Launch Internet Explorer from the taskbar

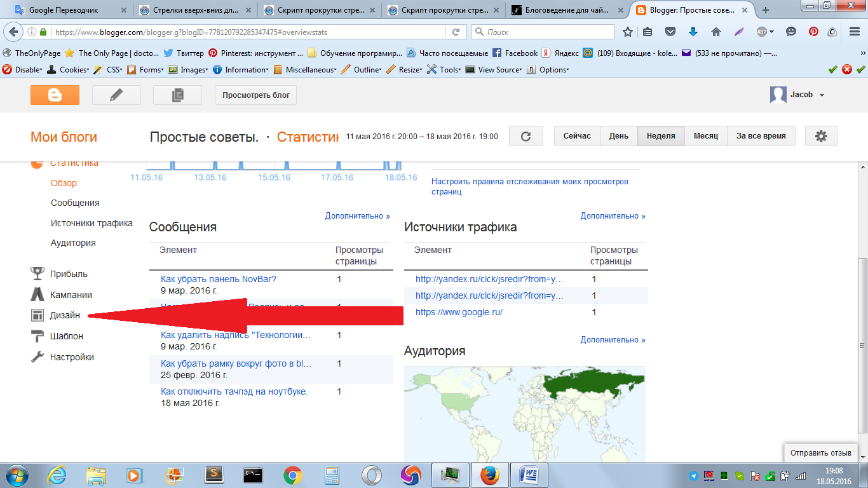(57, 475)
